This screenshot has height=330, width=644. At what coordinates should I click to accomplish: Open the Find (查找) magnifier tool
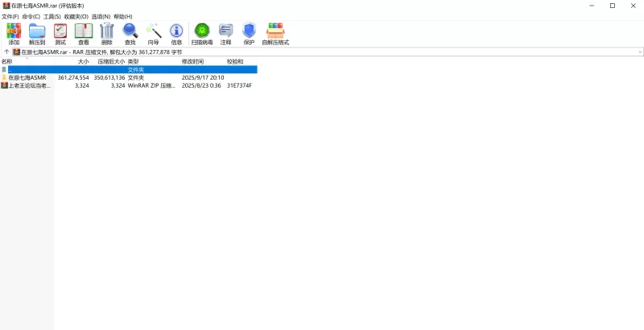[x=130, y=34]
